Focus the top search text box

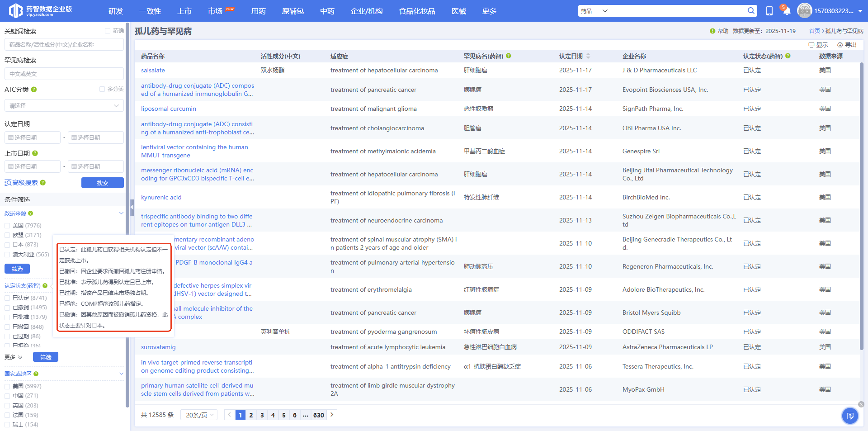pyautogui.click(x=678, y=11)
